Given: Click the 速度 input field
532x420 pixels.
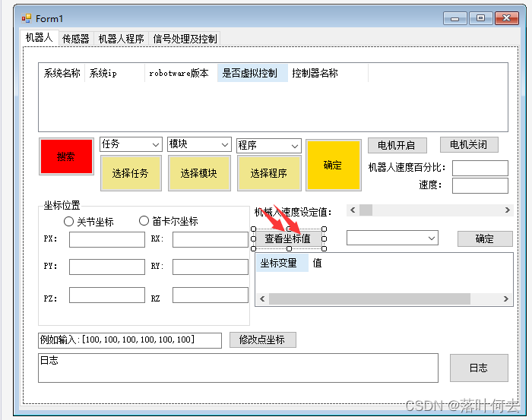Looking at the screenshot, I should (480, 186).
